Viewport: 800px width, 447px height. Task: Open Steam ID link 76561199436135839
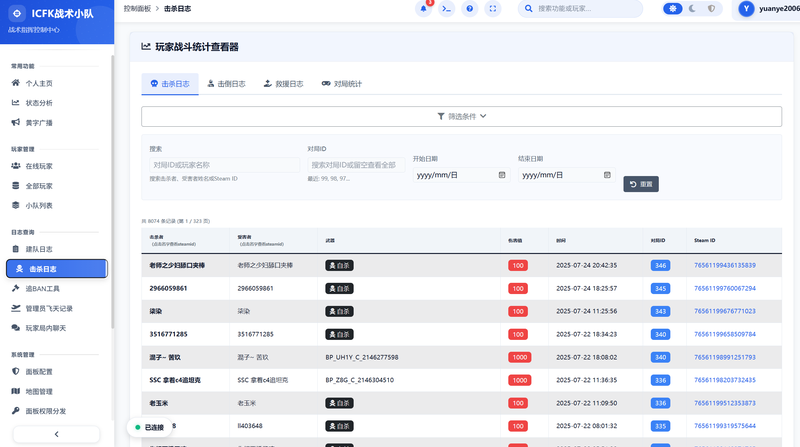[725, 265]
